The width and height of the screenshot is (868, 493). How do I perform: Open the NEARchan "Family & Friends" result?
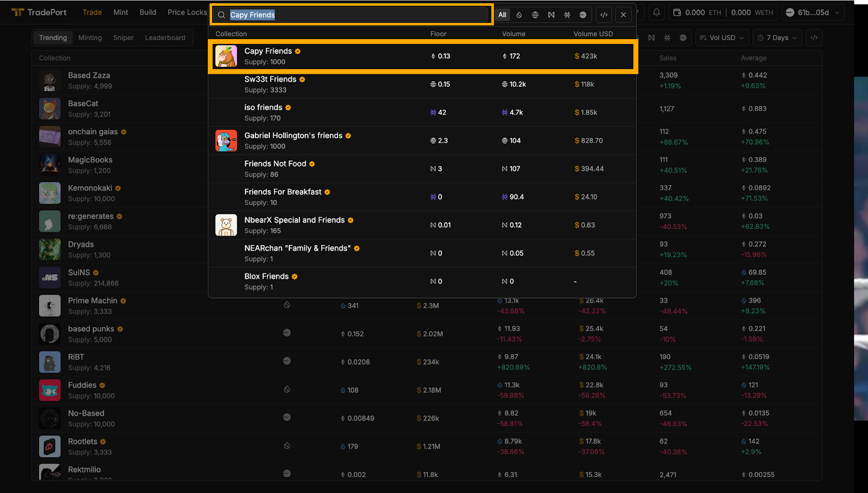[x=422, y=253]
